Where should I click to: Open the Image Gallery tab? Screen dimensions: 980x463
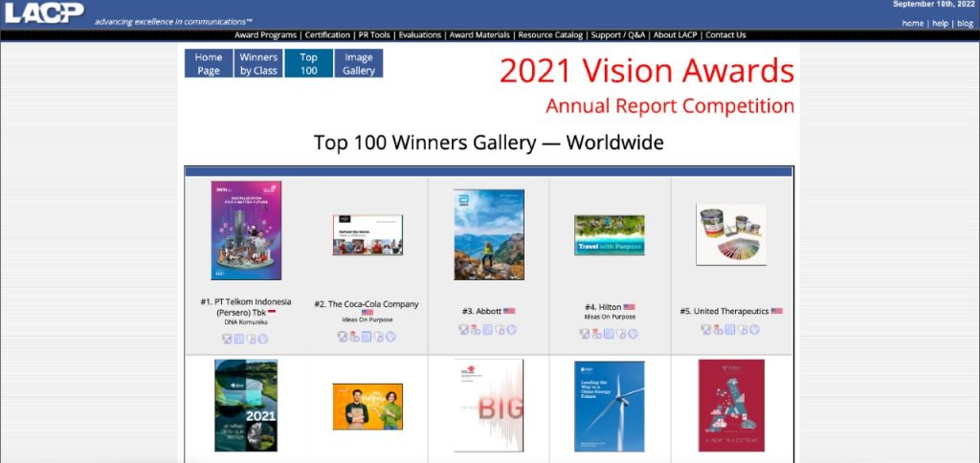[x=359, y=64]
